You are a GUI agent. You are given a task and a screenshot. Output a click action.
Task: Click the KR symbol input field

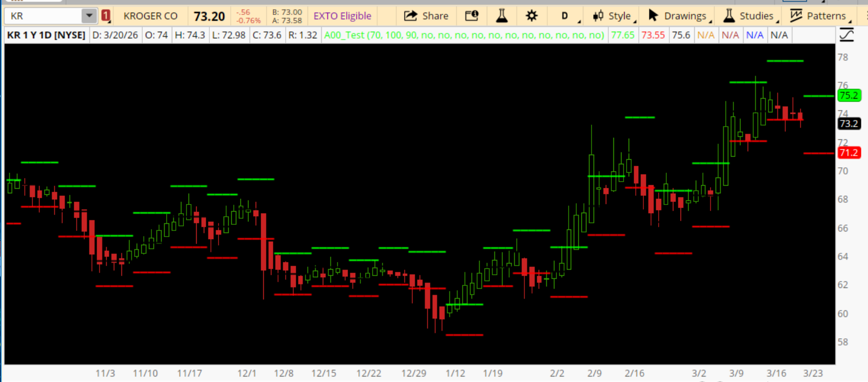coord(43,16)
